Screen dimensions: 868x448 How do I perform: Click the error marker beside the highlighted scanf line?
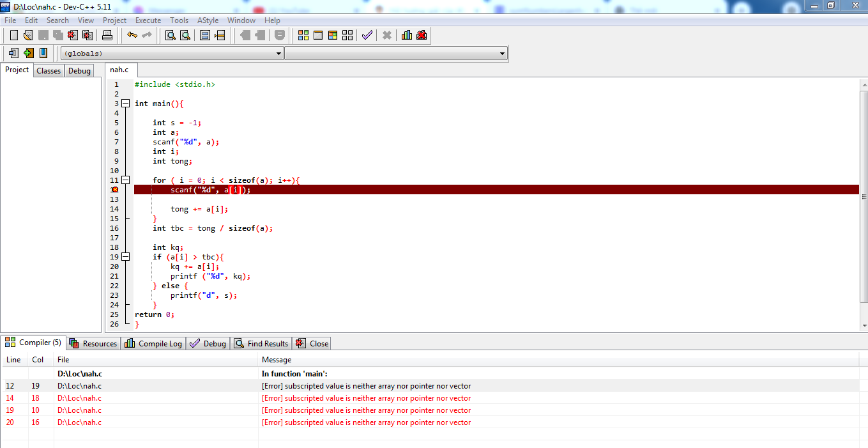click(x=114, y=190)
